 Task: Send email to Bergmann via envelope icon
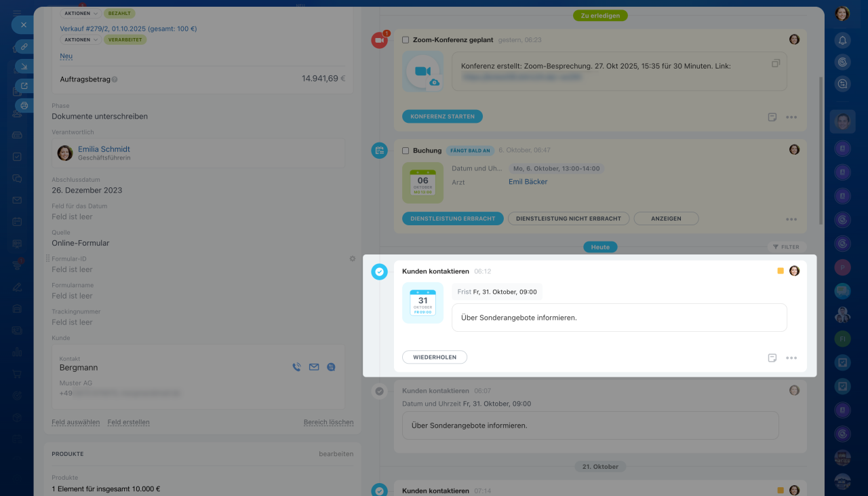click(314, 367)
